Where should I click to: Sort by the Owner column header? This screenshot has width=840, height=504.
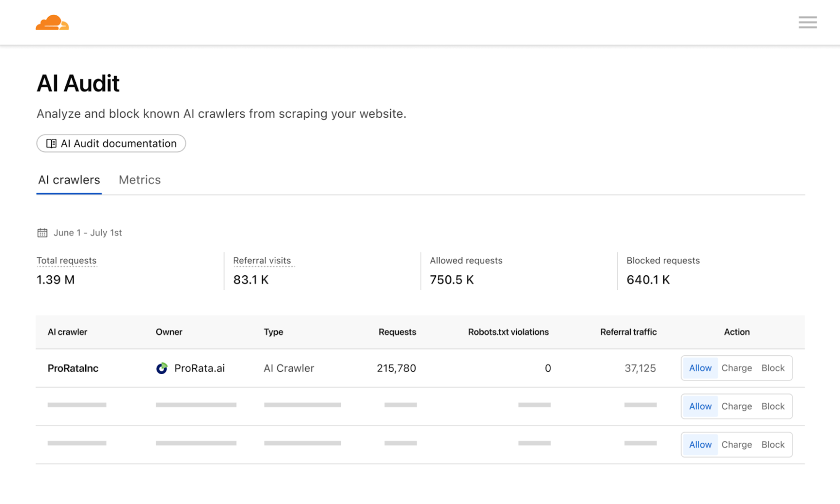coord(169,332)
